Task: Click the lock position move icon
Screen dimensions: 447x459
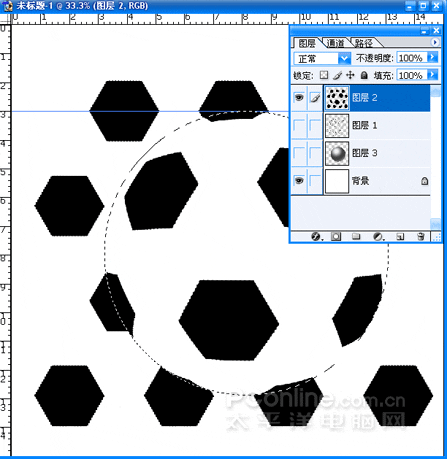Action: point(350,75)
